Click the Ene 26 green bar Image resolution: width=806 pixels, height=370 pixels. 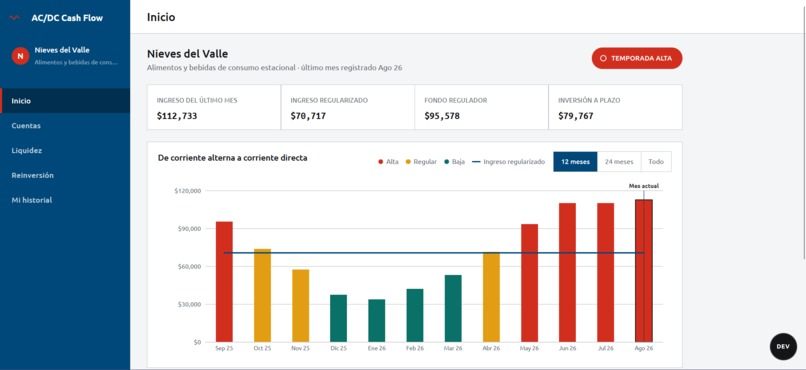tap(377, 321)
